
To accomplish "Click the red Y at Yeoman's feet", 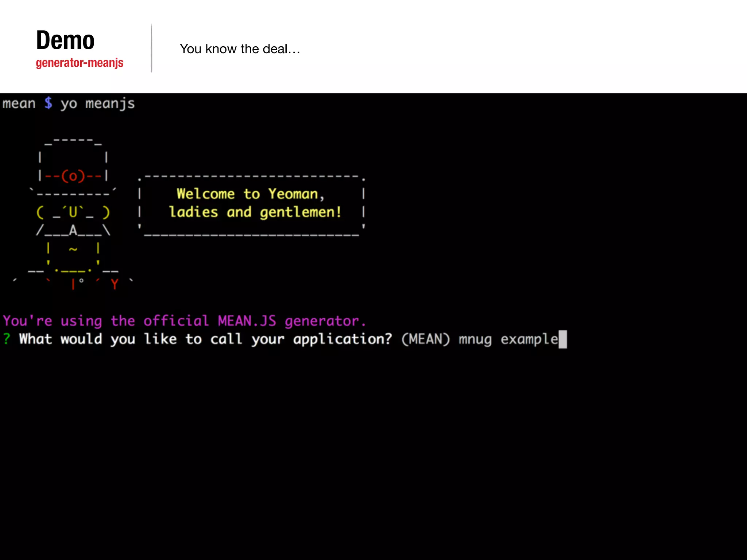I will (x=115, y=284).
